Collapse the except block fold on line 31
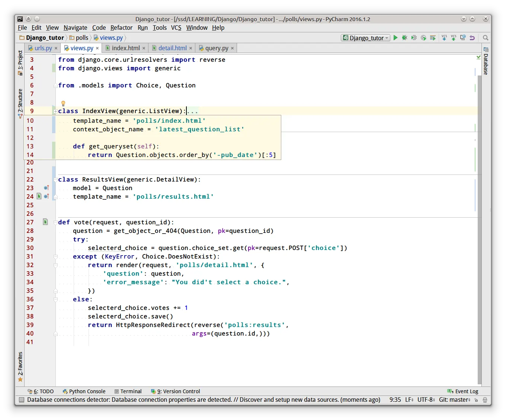The height and width of the screenshot is (420, 506). [x=55, y=257]
